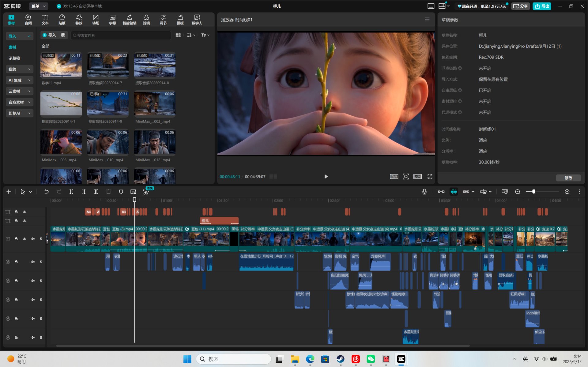Image resolution: width=588 pixels, height=367 pixels.
Task: Click the membership promo 现在开通 link
Action: pyautogui.click(x=482, y=6)
